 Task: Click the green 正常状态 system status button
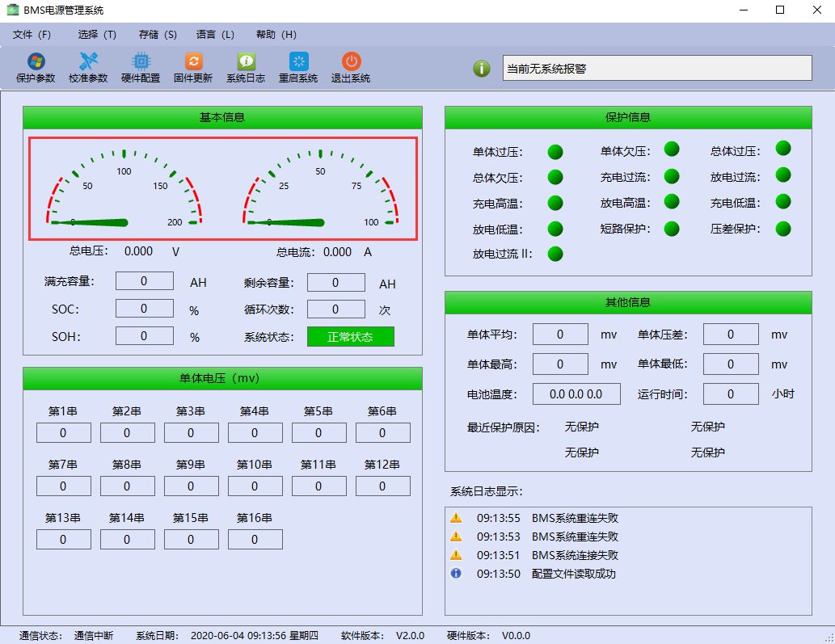[350, 336]
